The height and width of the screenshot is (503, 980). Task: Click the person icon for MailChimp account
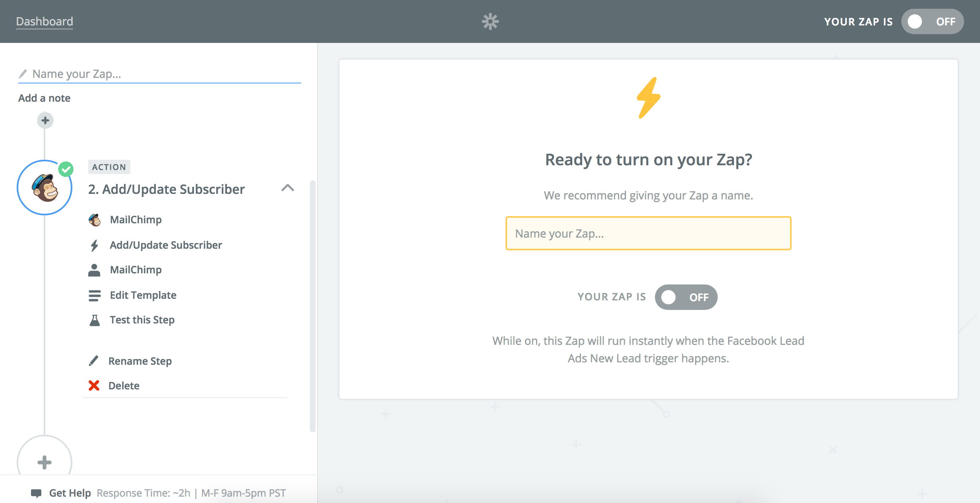pyautogui.click(x=94, y=270)
